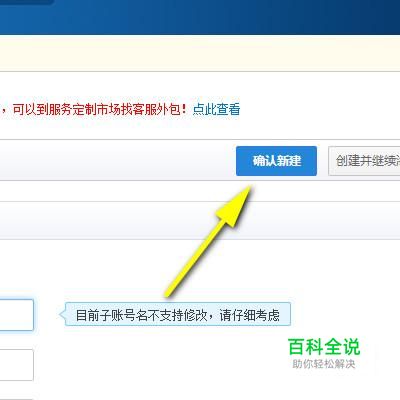Click the 目前子账号名不支持修改 tooltip bubble
Image resolution: width=400 pixels, height=400 pixels.
[178, 314]
